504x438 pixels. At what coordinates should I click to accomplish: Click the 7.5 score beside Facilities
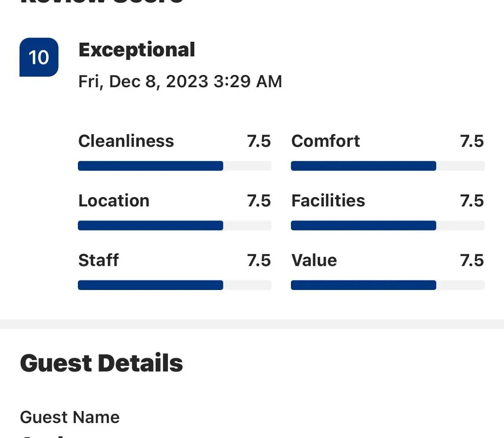(472, 201)
